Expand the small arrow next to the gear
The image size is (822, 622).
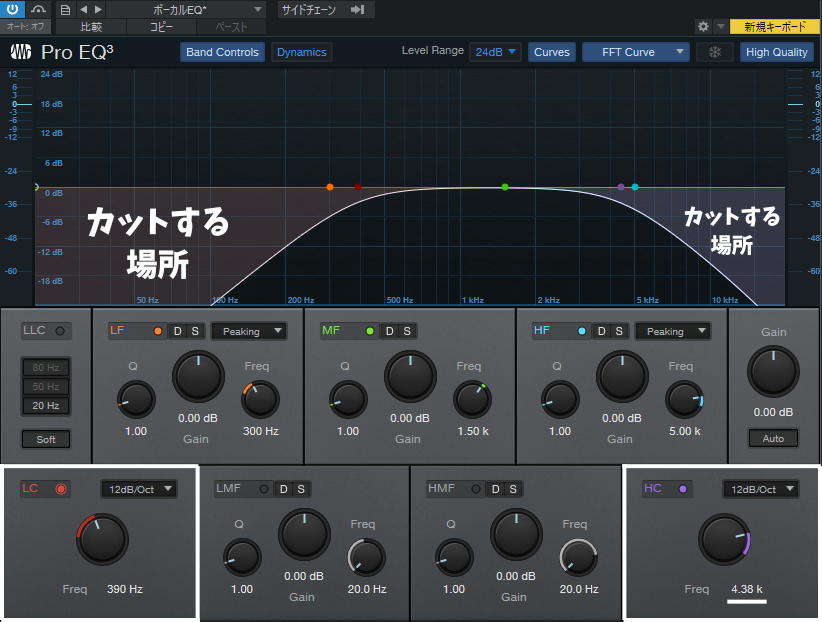click(721, 26)
